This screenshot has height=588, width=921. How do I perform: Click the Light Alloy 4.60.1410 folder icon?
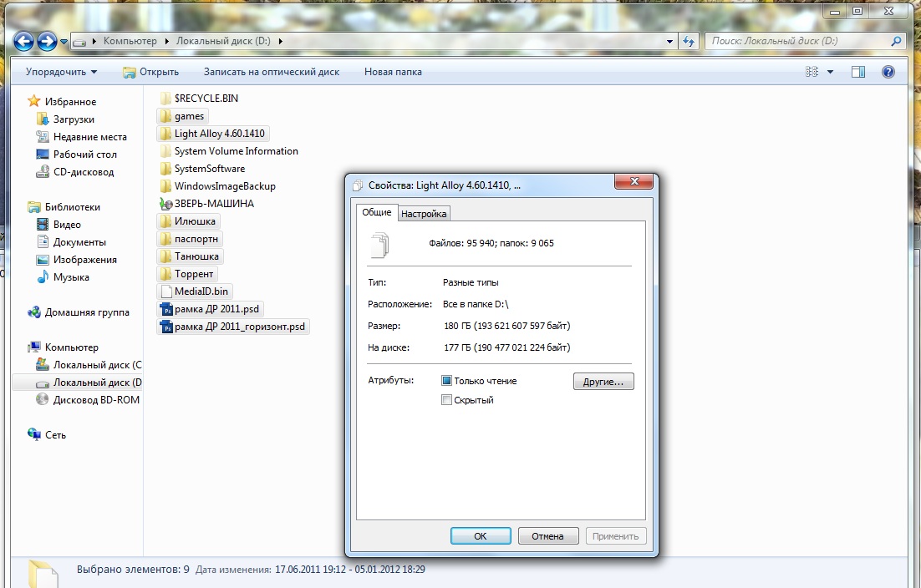(165, 133)
